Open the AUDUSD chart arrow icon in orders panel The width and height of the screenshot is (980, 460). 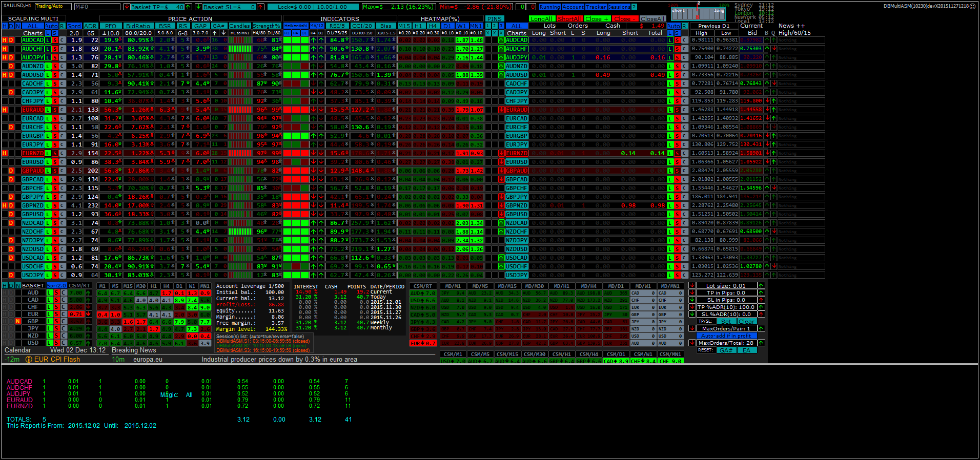[x=501, y=75]
